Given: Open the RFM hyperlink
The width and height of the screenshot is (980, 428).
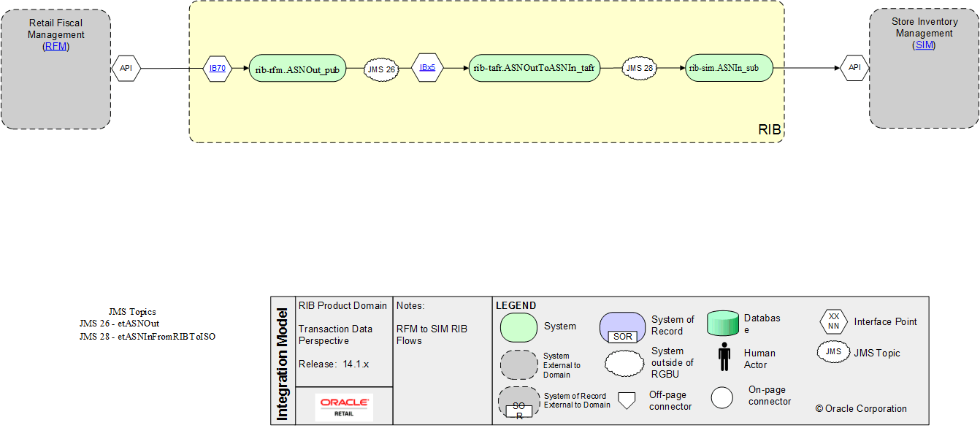Looking at the screenshot, I should [x=56, y=46].
